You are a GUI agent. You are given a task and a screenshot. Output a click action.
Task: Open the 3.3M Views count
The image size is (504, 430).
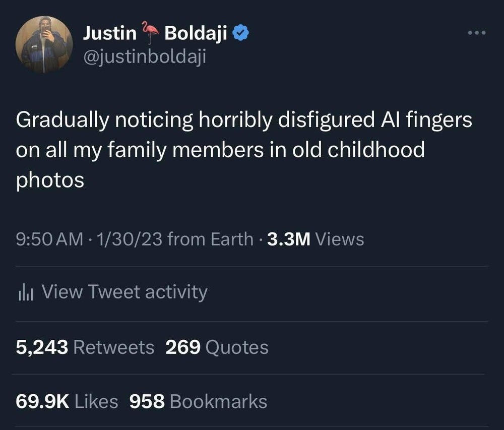pyautogui.click(x=316, y=239)
